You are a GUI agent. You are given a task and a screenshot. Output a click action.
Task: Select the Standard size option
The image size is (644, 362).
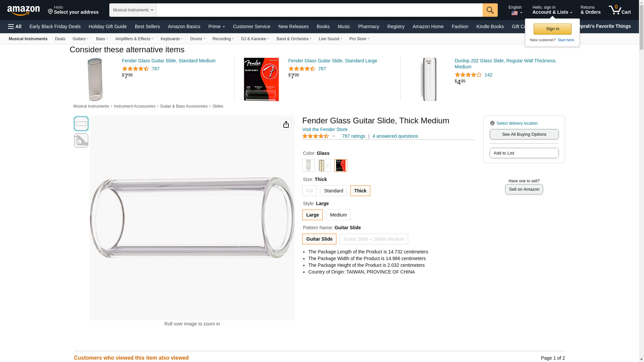click(x=333, y=191)
